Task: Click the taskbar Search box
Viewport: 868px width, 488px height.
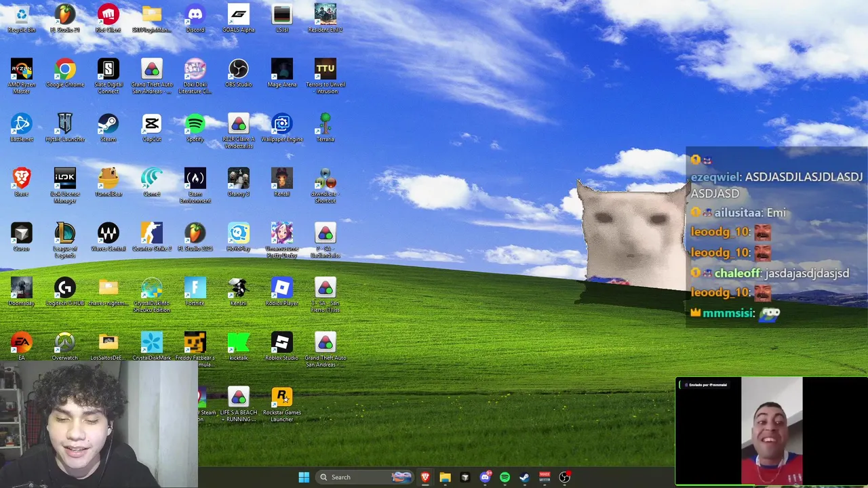Action: pyautogui.click(x=365, y=477)
